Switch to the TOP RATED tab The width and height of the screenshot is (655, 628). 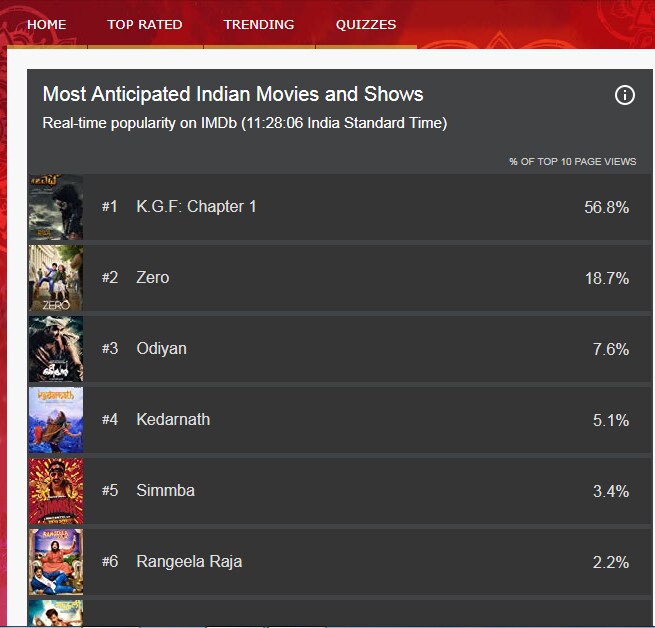145,25
